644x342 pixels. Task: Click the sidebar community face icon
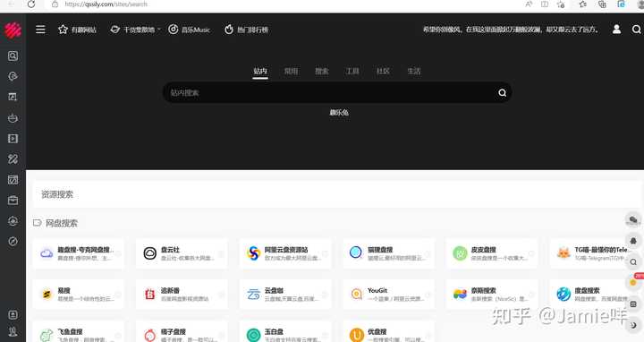click(13, 221)
